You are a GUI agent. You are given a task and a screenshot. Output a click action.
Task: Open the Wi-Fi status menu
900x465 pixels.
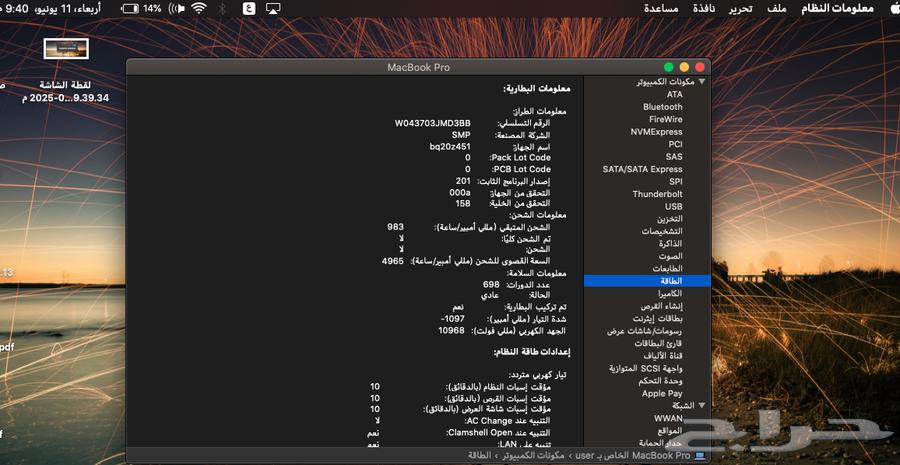coord(199,9)
